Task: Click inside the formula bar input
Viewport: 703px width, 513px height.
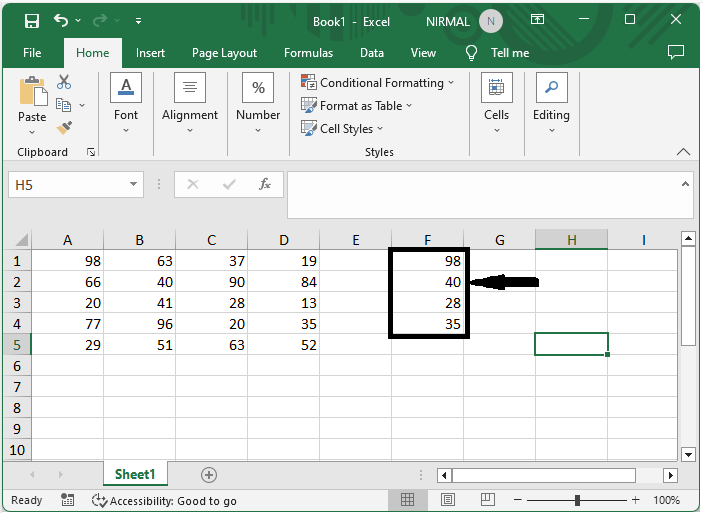Action: point(483,195)
